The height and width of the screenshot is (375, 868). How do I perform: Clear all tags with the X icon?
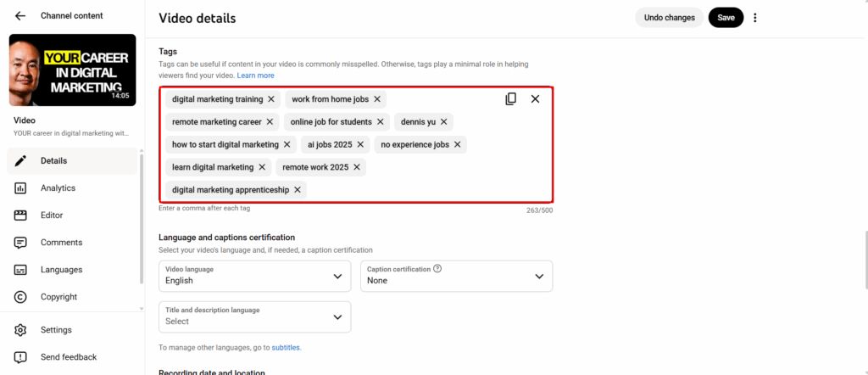tap(535, 99)
